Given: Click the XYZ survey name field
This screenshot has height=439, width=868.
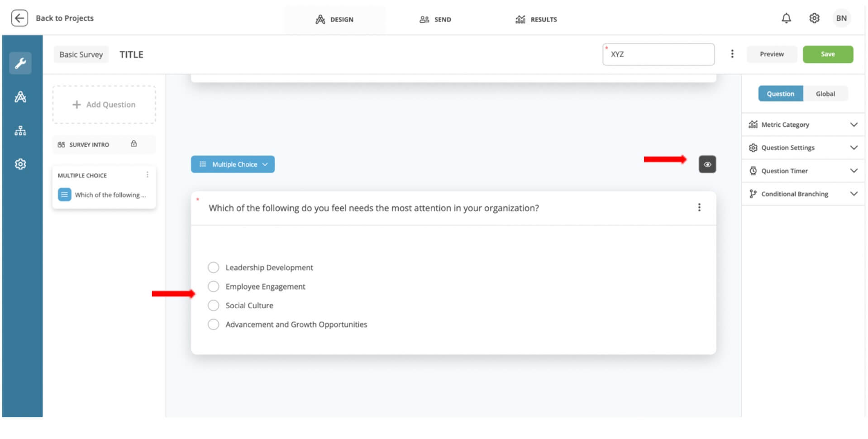Looking at the screenshot, I should pyautogui.click(x=658, y=54).
